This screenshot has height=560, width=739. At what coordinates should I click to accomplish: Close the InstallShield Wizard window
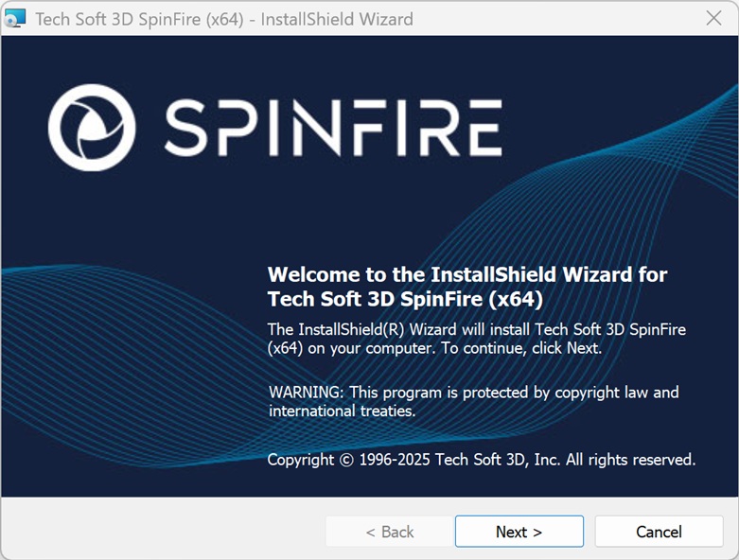click(714, 18)
